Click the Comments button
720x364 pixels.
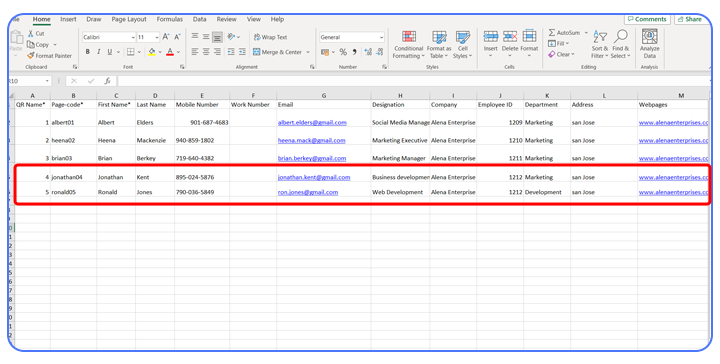[647, 19]
